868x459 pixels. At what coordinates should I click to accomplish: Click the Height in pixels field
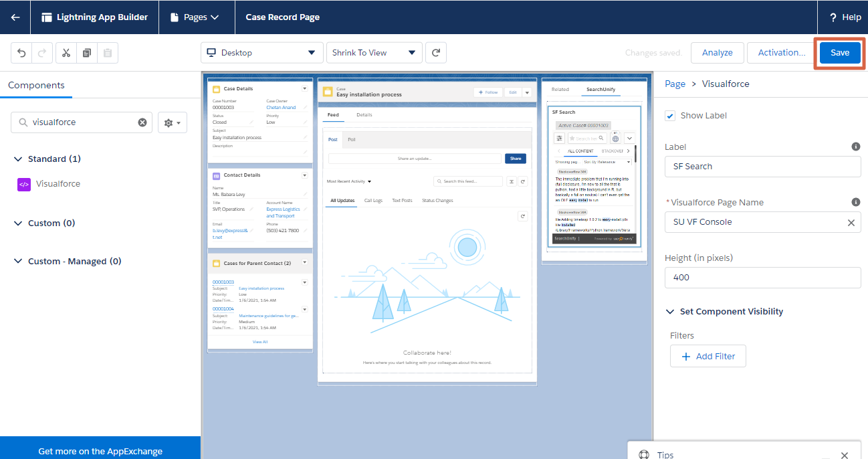click(x=762, y=278)
